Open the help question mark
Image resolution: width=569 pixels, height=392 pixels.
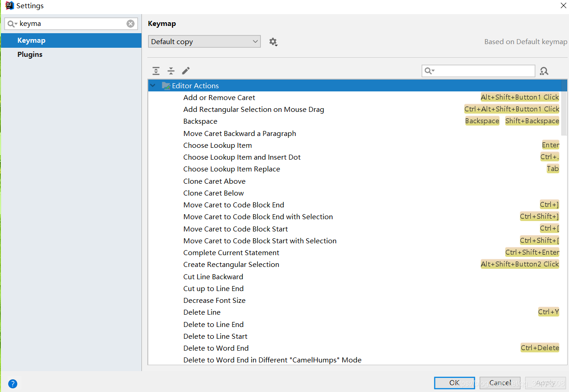tap(13, 384)
